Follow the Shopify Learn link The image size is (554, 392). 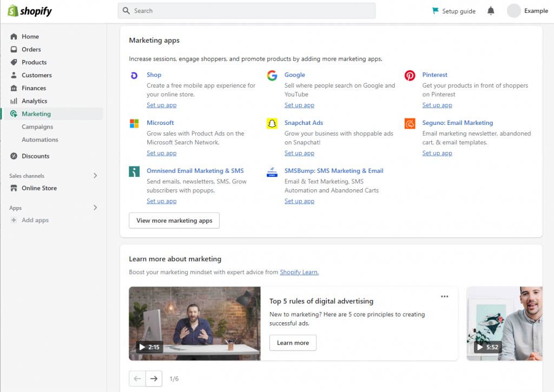click(299, 273)
